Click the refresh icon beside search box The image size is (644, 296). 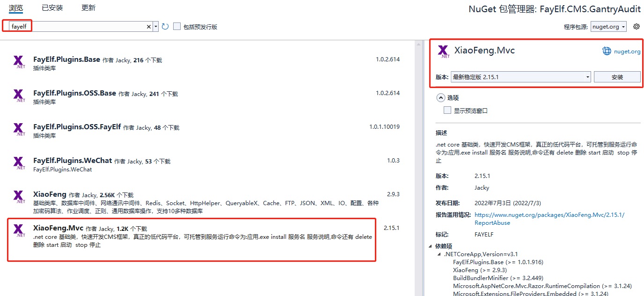point(165,27)
